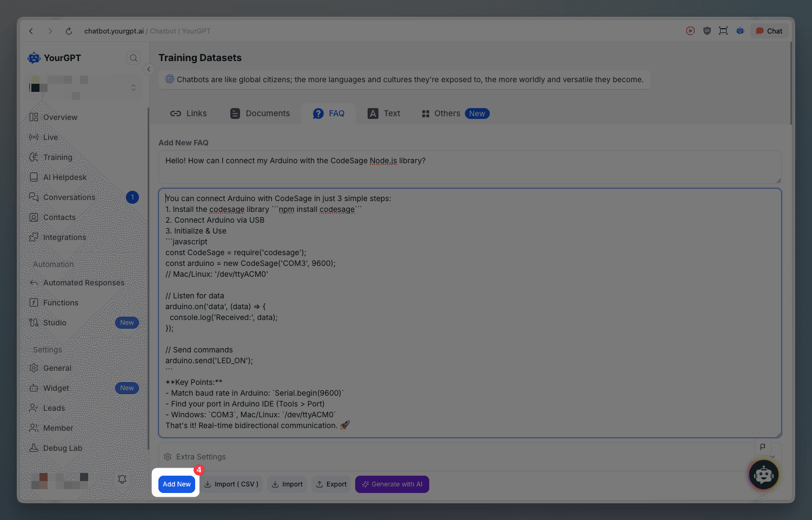Open the Others tab marked New
Screen dimensions: 812x520
(455, 114)
